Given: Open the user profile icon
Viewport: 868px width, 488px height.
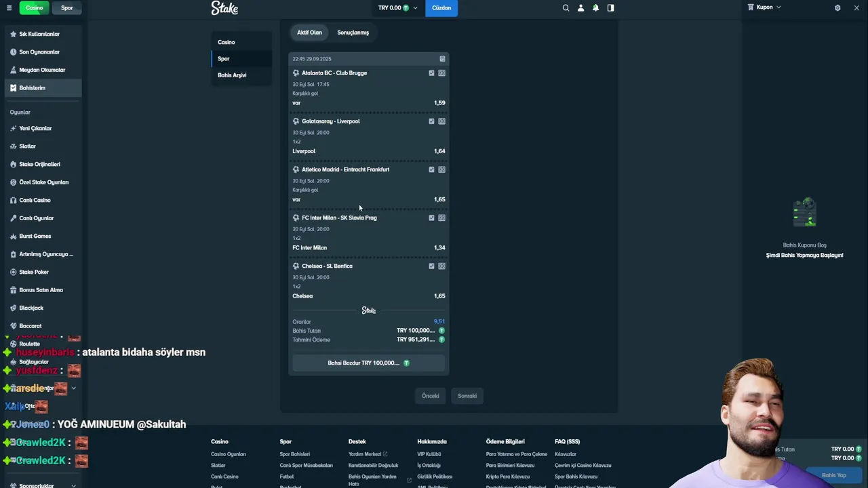Looking at the screenshot, I should pyautogui.click(x=580, y=8).
